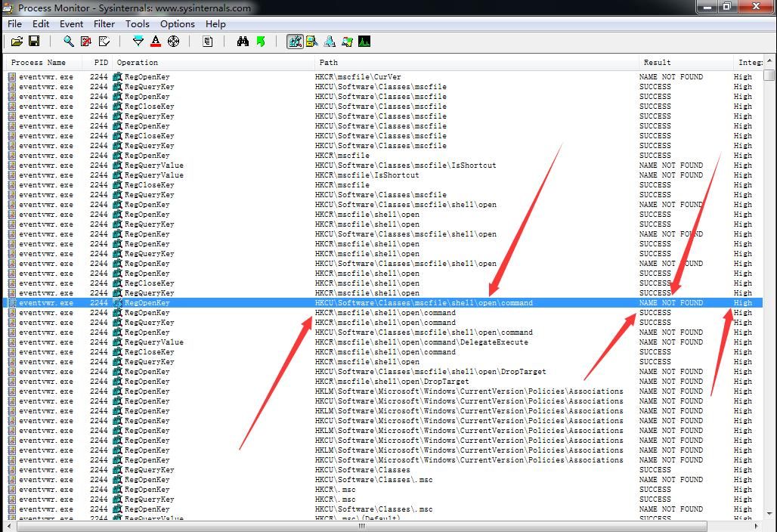This screenshot has width=777, height=532.
Task: Click the Find binoculars icon
Action: point(243,42)
